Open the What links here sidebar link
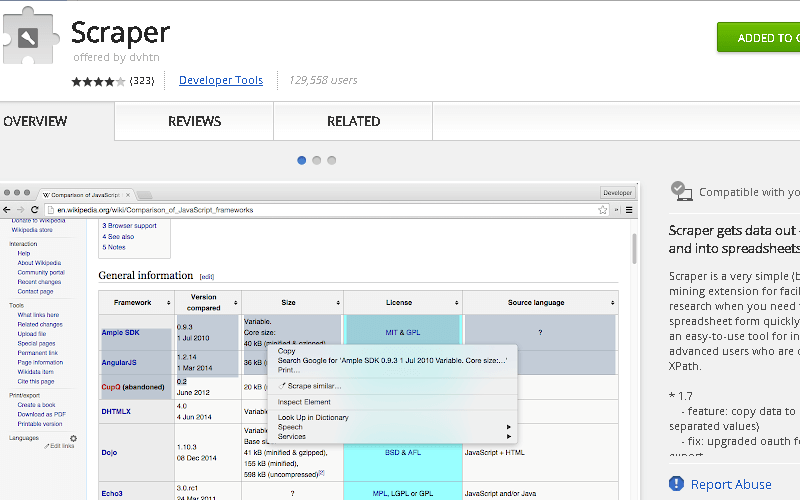The image size is (800, 500). [38, 315]
